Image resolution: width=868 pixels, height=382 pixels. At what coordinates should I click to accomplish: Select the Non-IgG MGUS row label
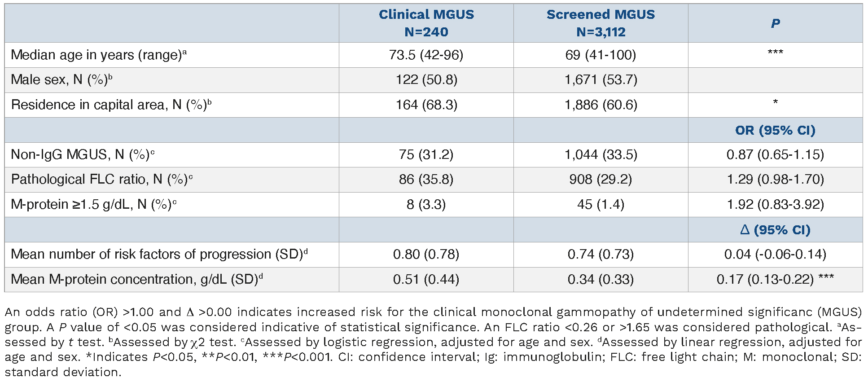pyautogui.click(x=83, y=155)
